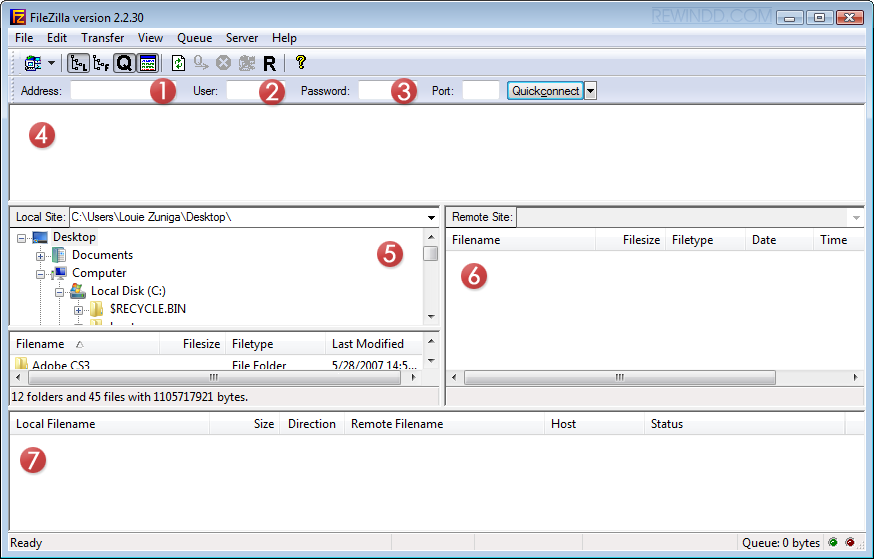Click the Local Filename queue column header
The image size is (874, 559).
(110, 424)
